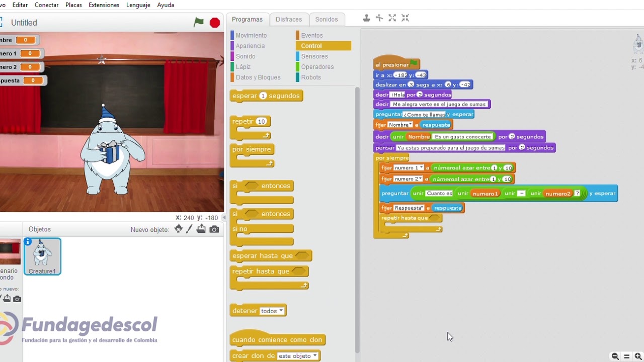The width and height of the screenshot is (644, 362).
Task: Zoom out the scripts area
Action: [615, 356]
